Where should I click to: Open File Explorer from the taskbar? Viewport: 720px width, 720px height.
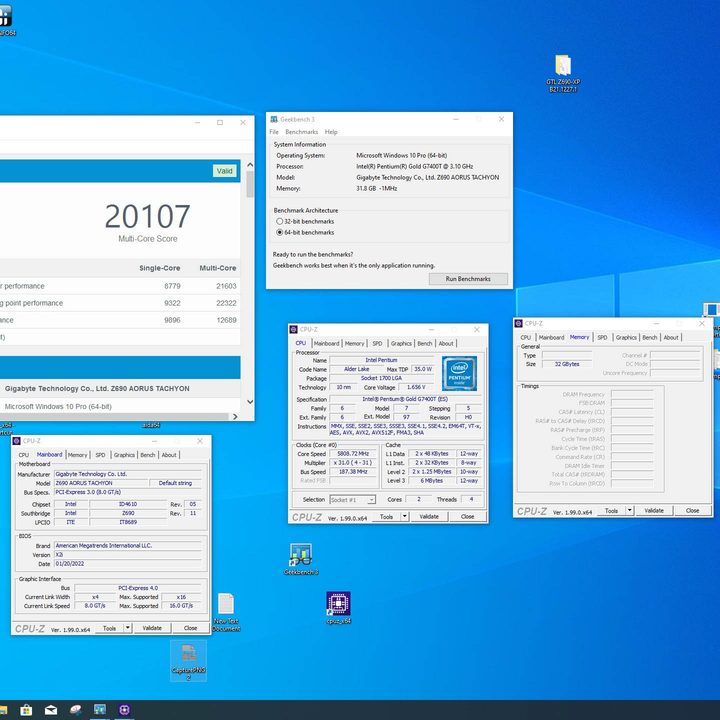(3, 710)
